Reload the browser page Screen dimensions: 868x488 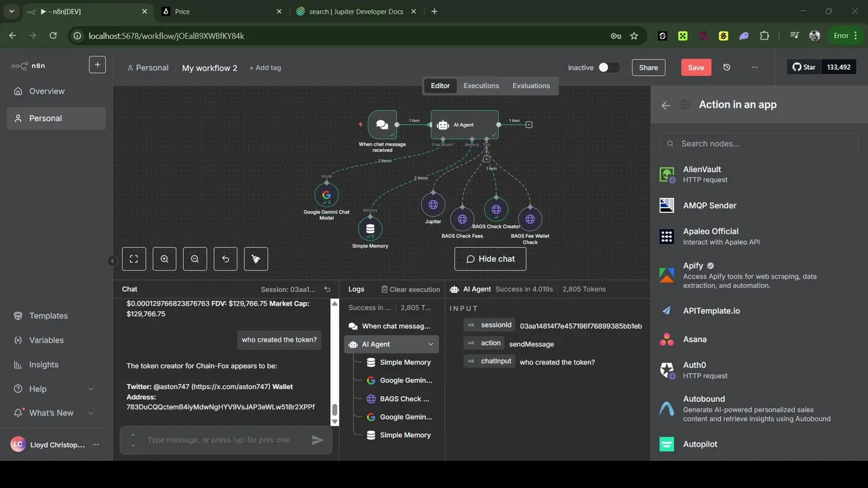[x=53, y=36]
